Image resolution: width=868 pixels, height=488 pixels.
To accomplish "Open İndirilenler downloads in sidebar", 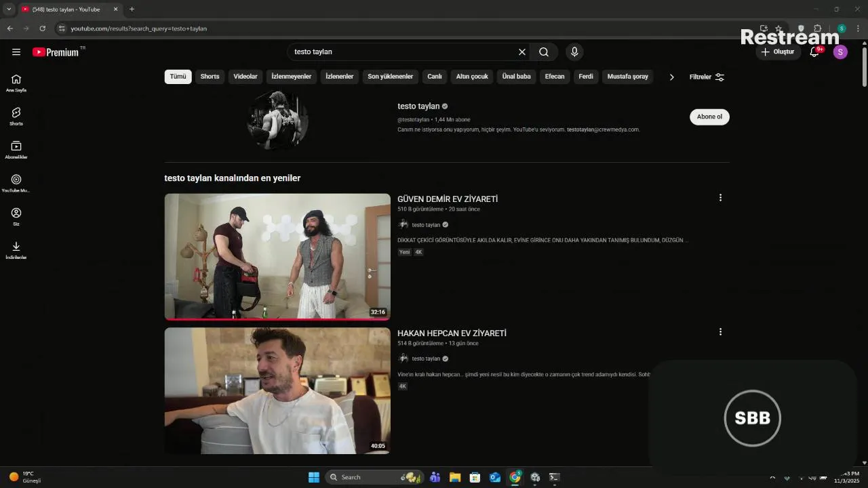I will pyautogui.click(x=16, y=250).
